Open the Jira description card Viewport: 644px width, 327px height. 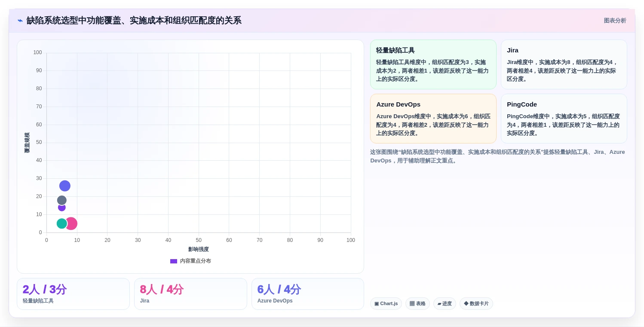click(564, 64)
